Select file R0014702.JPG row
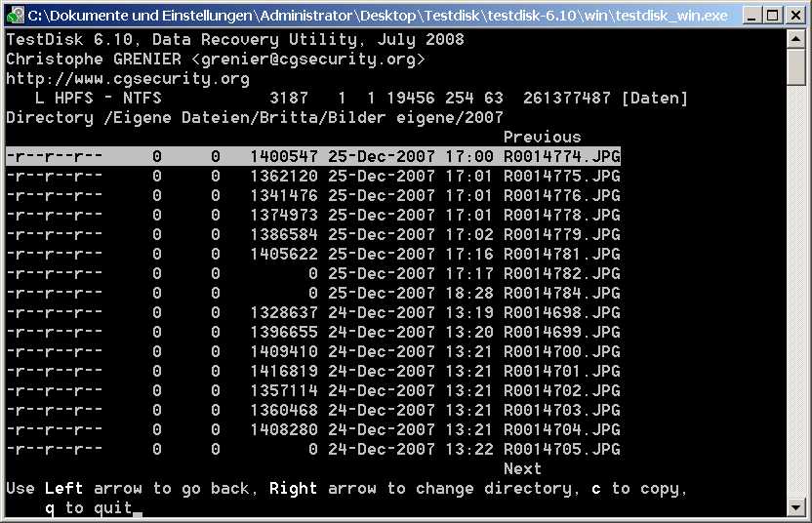 click(313, 390)
